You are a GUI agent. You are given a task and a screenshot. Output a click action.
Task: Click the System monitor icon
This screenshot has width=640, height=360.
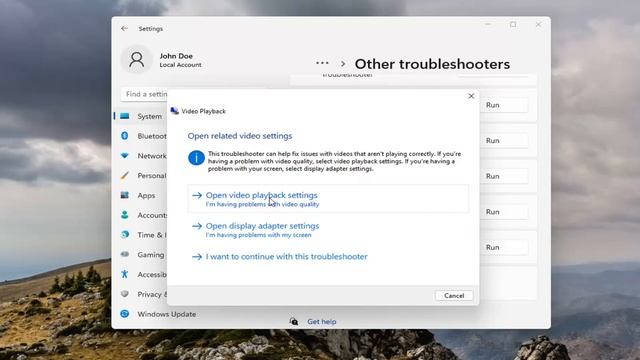click(125, 116)
